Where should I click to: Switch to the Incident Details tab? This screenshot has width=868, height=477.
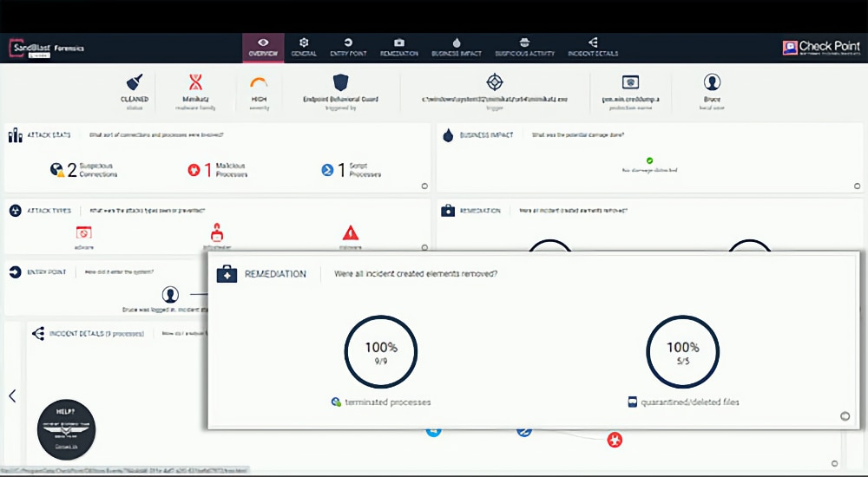point(593,48)
